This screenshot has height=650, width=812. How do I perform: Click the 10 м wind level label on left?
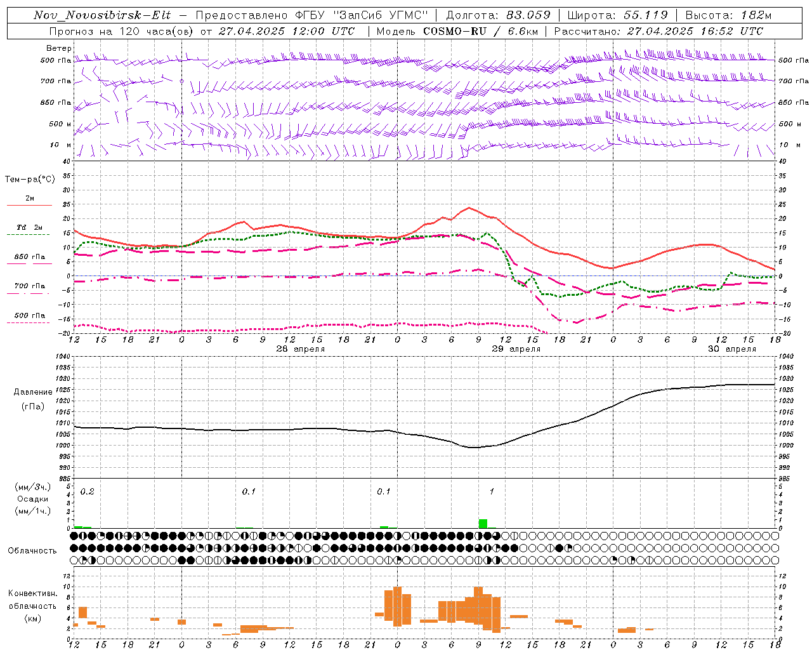click(x=60, y=145)
